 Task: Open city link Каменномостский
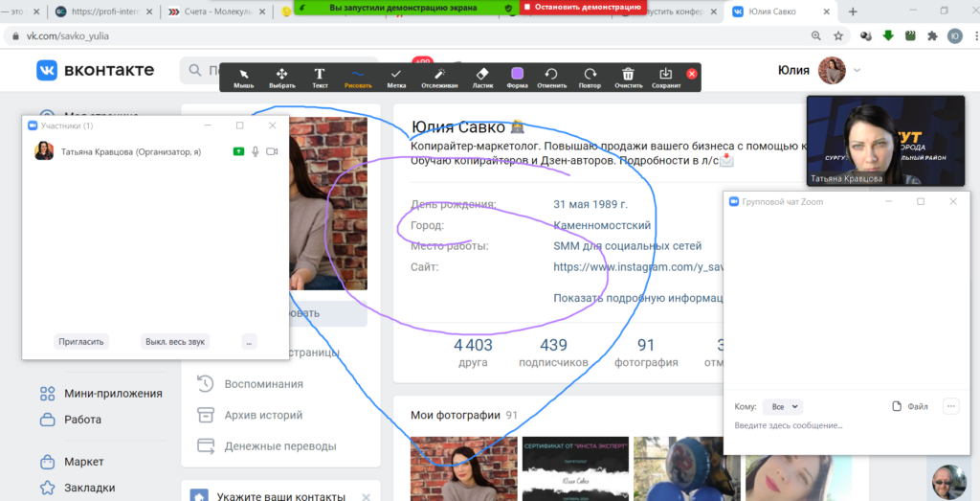602,225
